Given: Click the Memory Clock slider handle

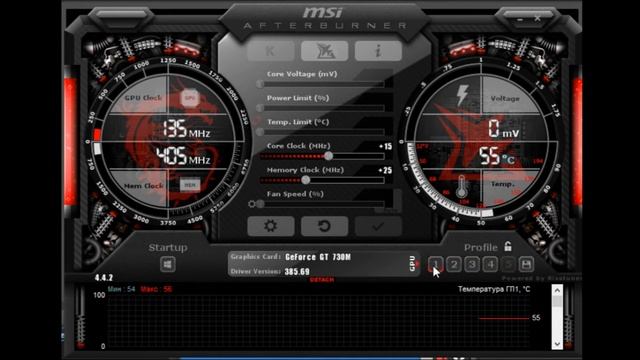Looking at the screenshot, I should [x=305, y=180].
